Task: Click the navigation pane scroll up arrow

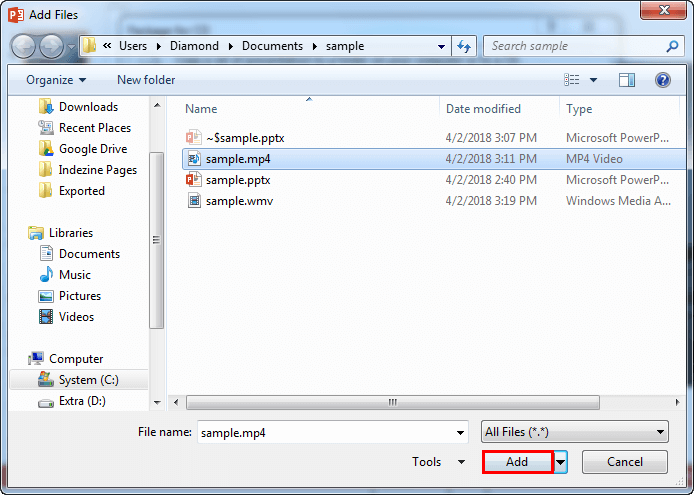Action: (157, 105)
